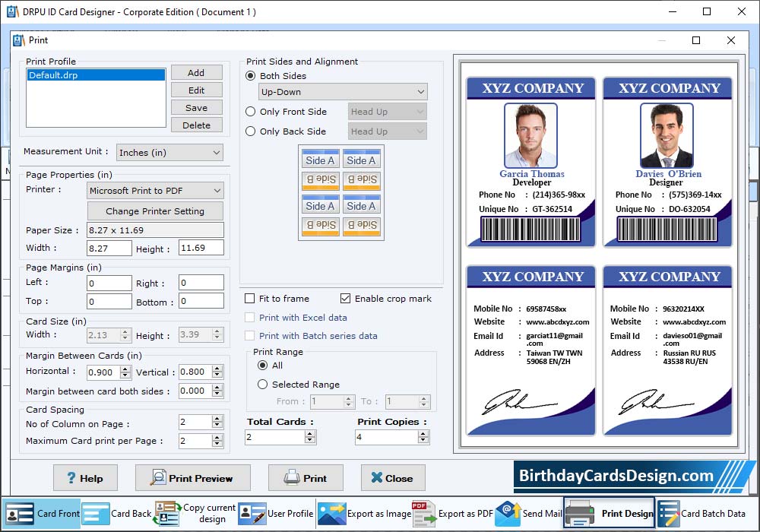This screenshot has width=760, height=532.
Task: Click the Close button with X icon
Action: pos(393,478)
